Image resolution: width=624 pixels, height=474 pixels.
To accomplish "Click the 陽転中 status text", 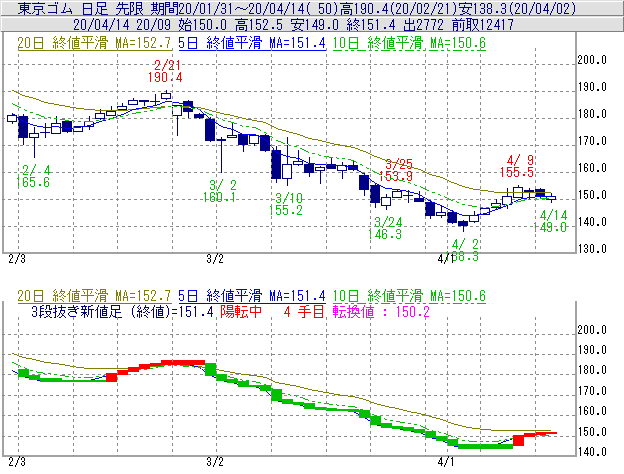I will 241,311.
